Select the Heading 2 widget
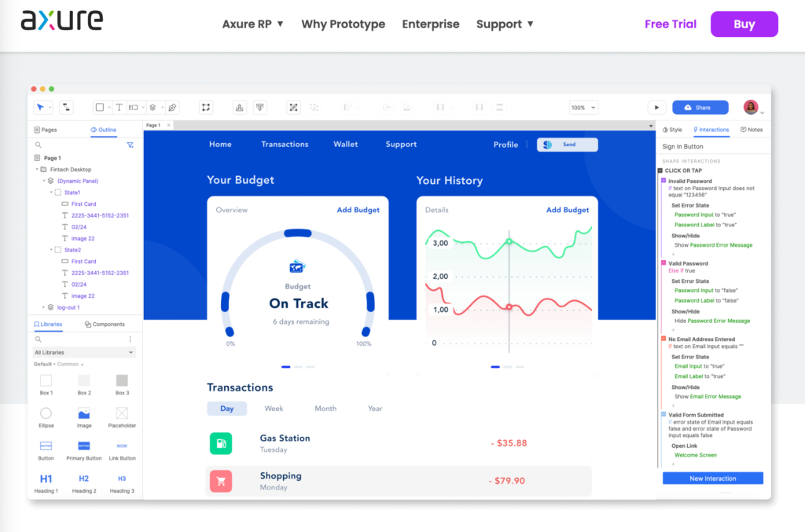This screenshot has height=532, width=805. [84, 483]
